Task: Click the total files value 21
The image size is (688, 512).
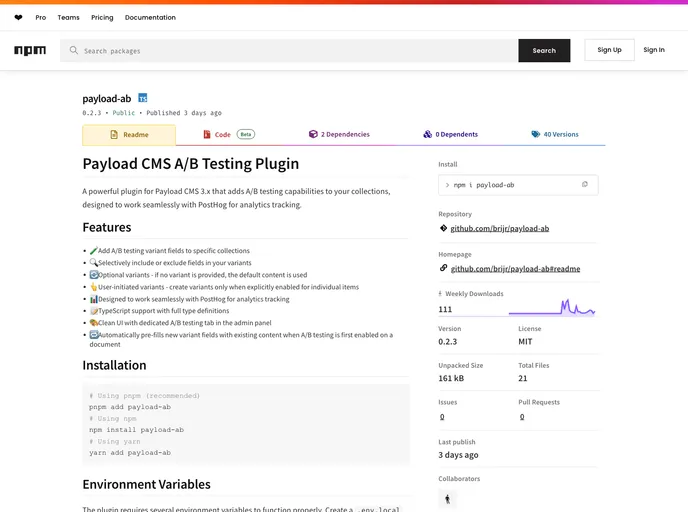Action: pos(523,378)
